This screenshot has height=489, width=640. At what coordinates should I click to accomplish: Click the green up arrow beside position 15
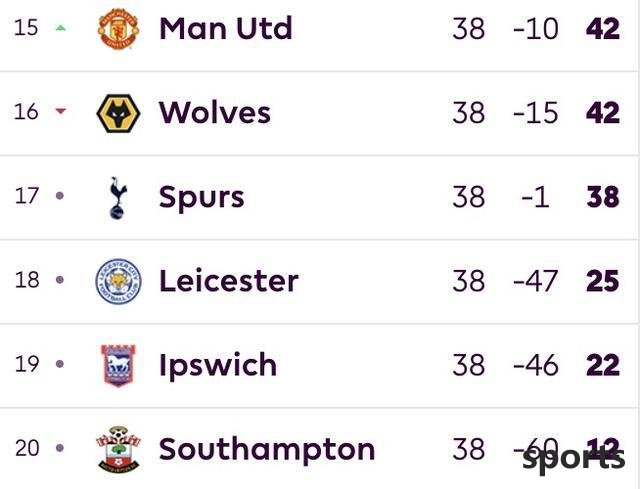click(60, 28)
